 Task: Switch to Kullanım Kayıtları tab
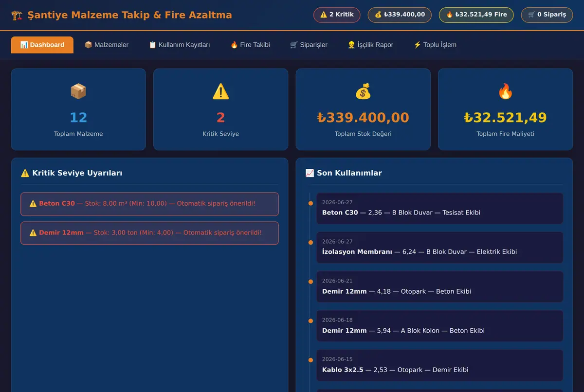click(x=179, y=45)
